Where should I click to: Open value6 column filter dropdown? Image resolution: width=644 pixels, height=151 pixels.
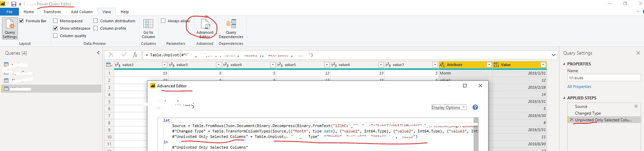coord(381,65)
